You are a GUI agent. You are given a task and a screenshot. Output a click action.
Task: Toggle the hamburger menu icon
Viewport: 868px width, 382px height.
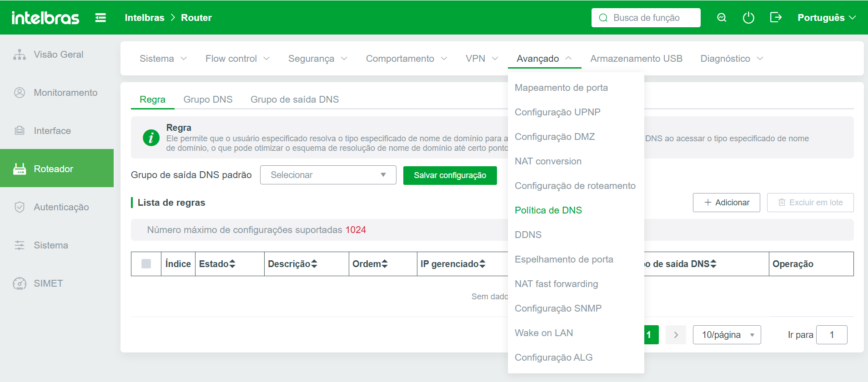click(x=100, y=18)
